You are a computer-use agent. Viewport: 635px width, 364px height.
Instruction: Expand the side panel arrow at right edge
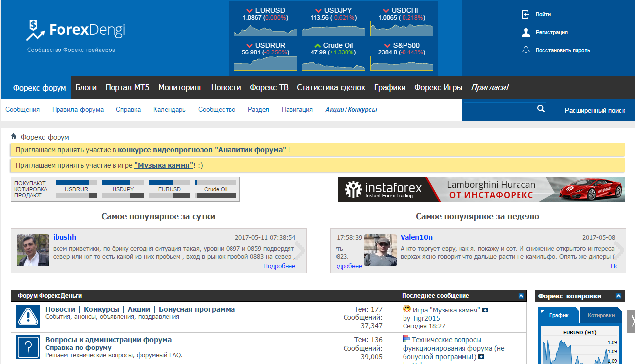[631, 322]
